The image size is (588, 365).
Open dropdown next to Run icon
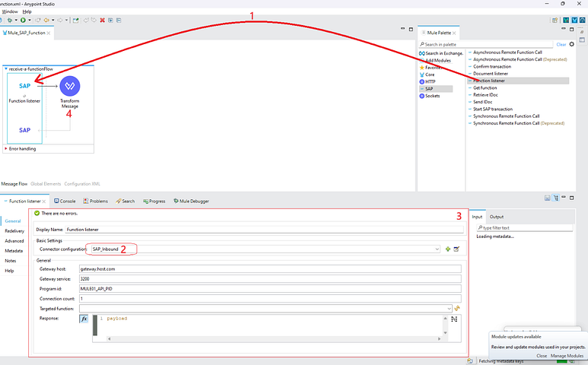pos(30,21)
